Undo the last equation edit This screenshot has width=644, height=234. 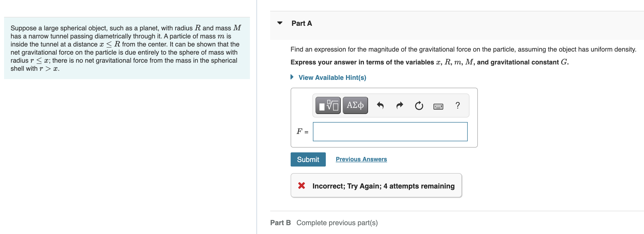click(x=381, y=105)
